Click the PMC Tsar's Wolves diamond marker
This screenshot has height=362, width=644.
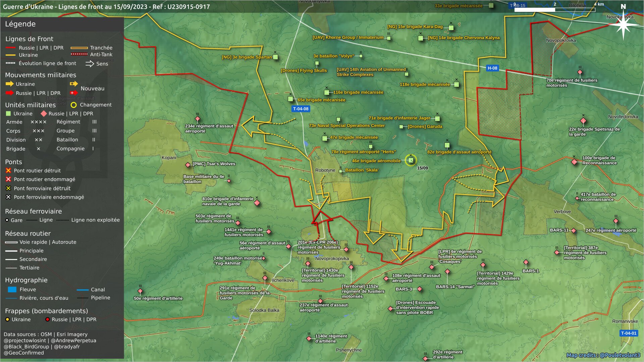pyautogui.click(x=188, y=165)
